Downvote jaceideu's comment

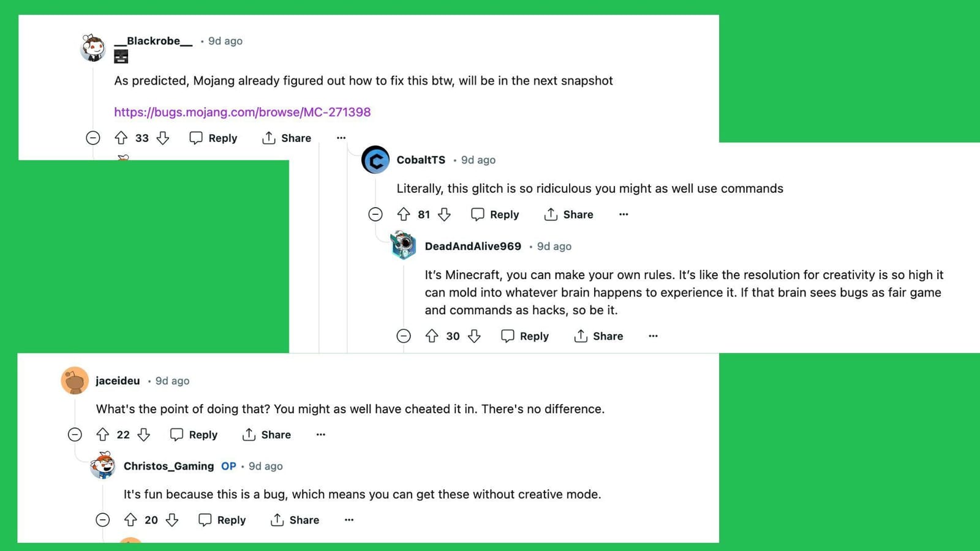pyautogui.click(x=144, y=435)
